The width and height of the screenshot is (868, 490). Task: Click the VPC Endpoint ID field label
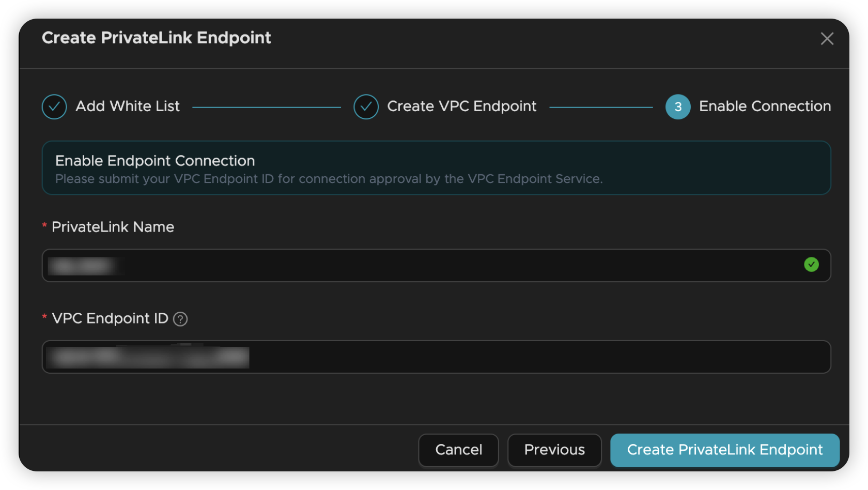[110, 318]
